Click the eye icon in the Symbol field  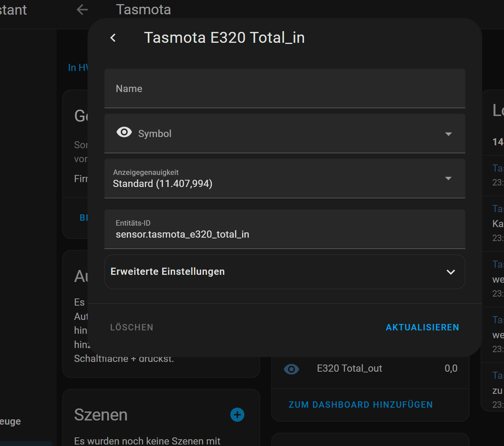point(124,133)
